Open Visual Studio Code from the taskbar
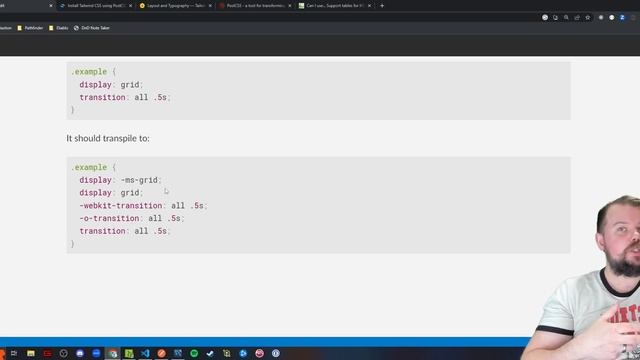 [x=145, y=353]
